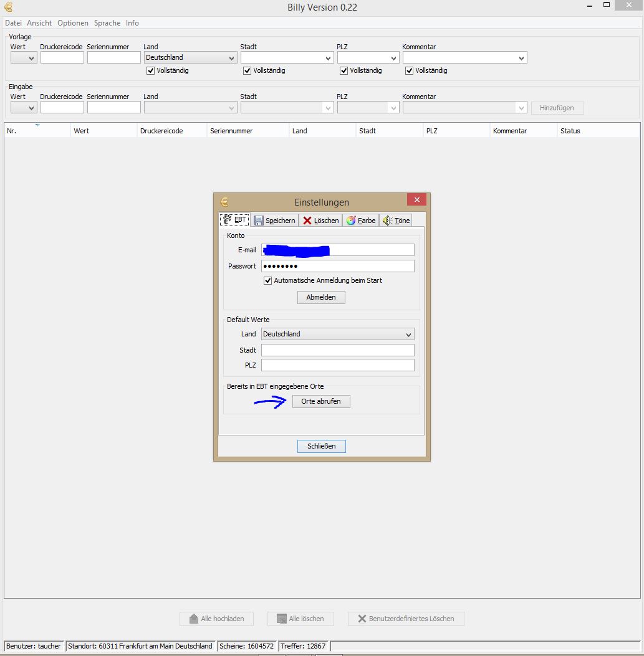The width and height of the screenshot is (644, 656).
Task: Close the Einstellungen dialog with red X
Action: click(x=416, y=200)
